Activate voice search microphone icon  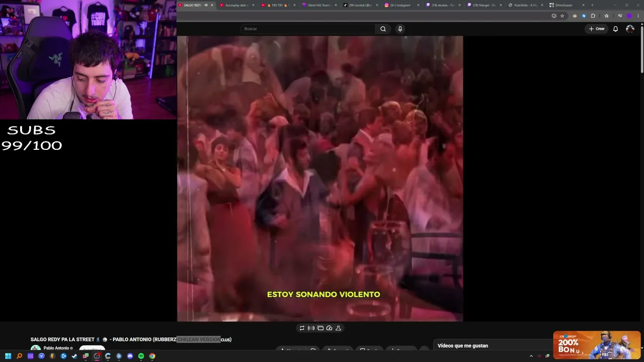(400, 29)
